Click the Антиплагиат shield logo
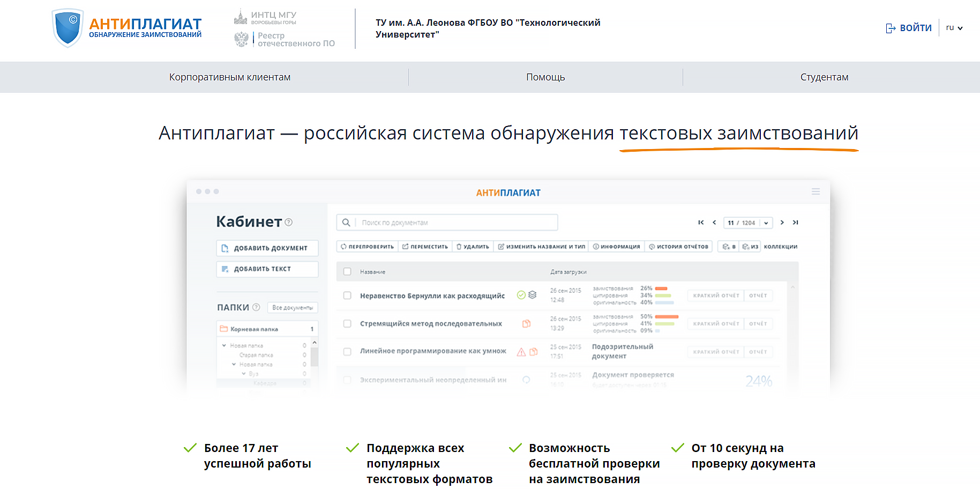The height and width of the screenshot is (489, 980). point(68,28)
